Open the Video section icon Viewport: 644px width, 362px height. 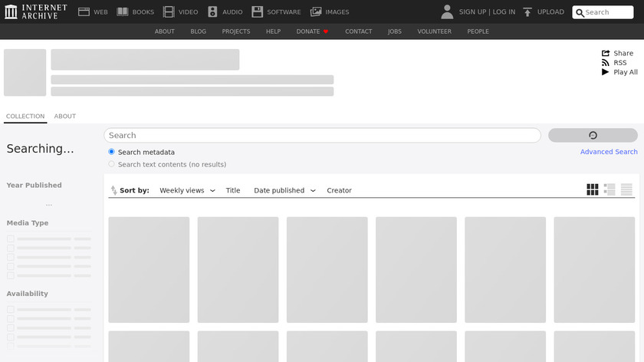coord(169,12)
